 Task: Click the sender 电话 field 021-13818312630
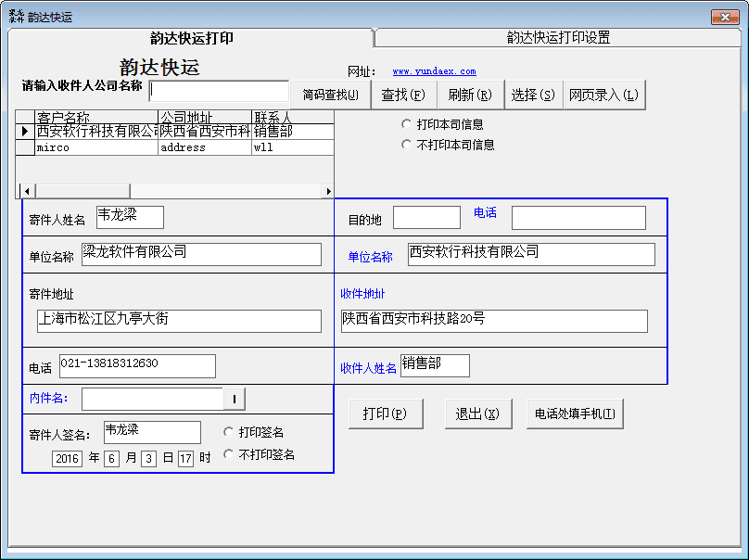[137, 366]
